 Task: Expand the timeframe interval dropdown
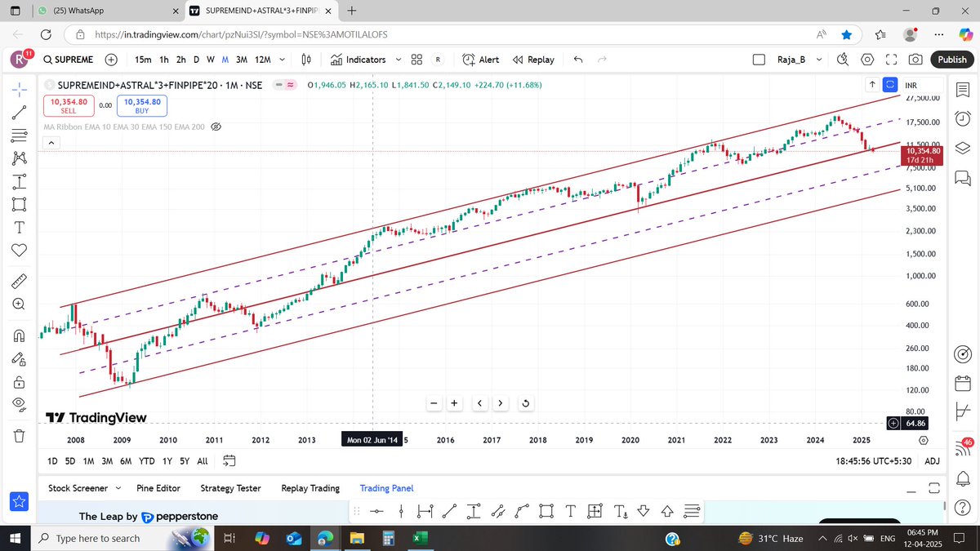click(x=282, y=60)
